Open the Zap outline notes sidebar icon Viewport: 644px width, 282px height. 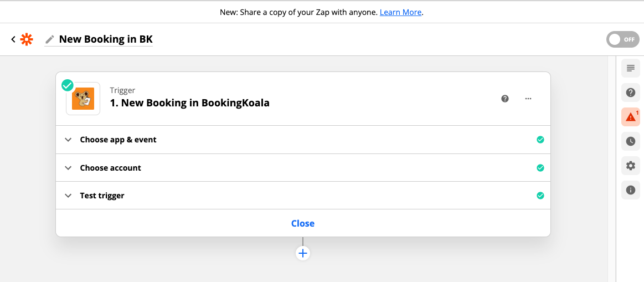coord(630,69)
